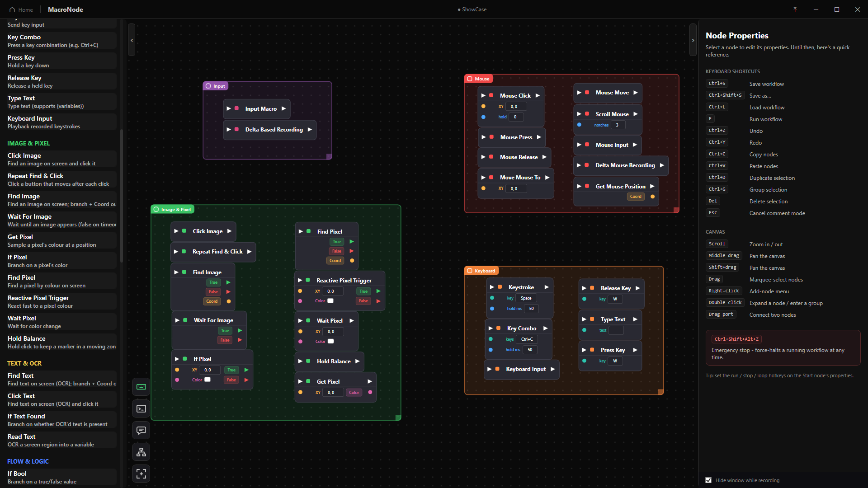Click Wait For Image's green True arrow
868x488 pixels.
pyautogui.click(x=240, y=331)
